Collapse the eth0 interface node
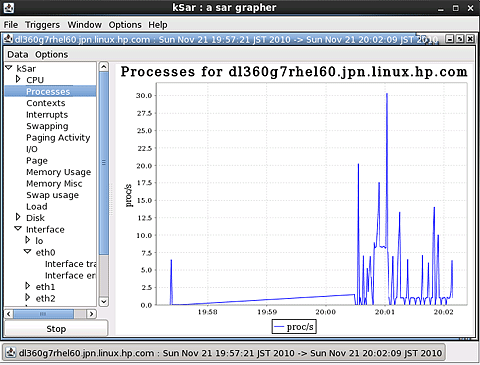Viewport: 480px width, 365px height. pos(28,252)
